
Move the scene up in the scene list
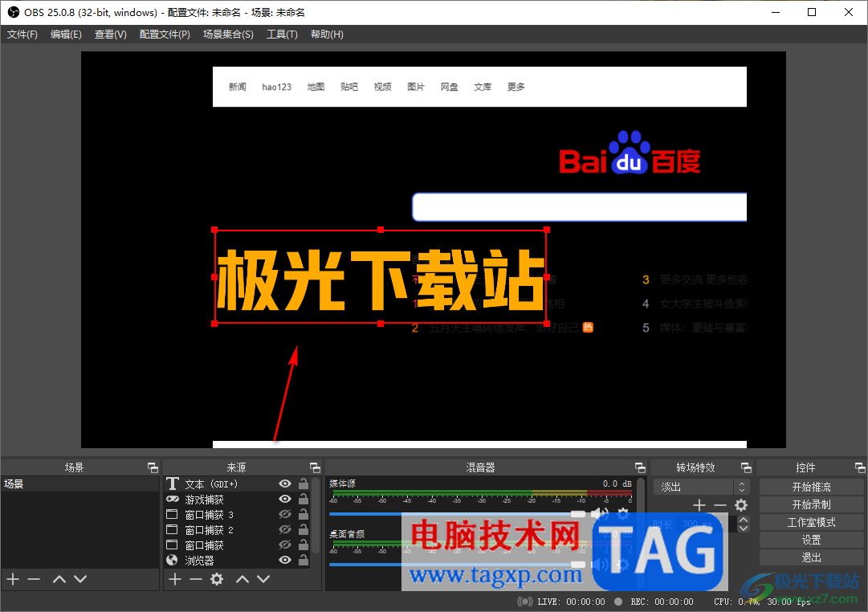(x=59, y=579)
